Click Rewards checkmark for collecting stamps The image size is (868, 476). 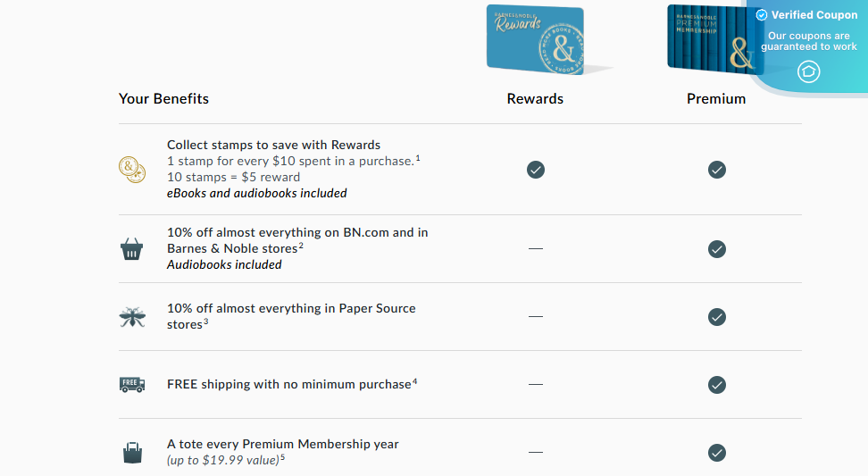click(x=536, y=170)
